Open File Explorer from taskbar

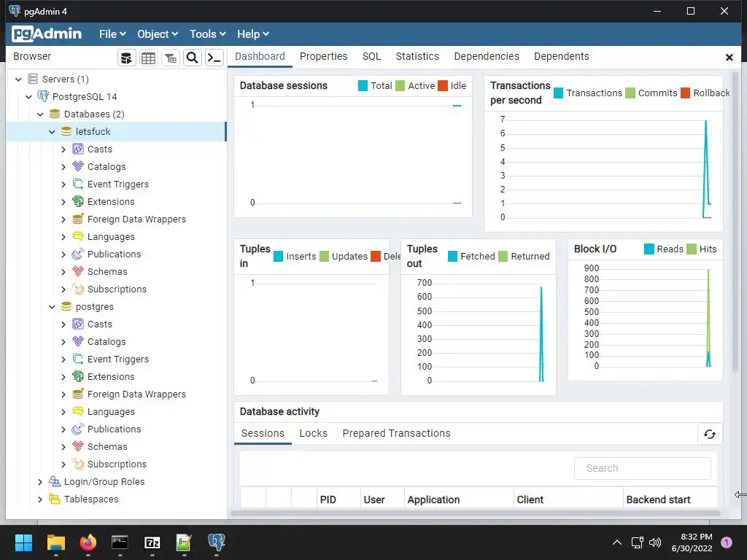[x=55, y=542]
